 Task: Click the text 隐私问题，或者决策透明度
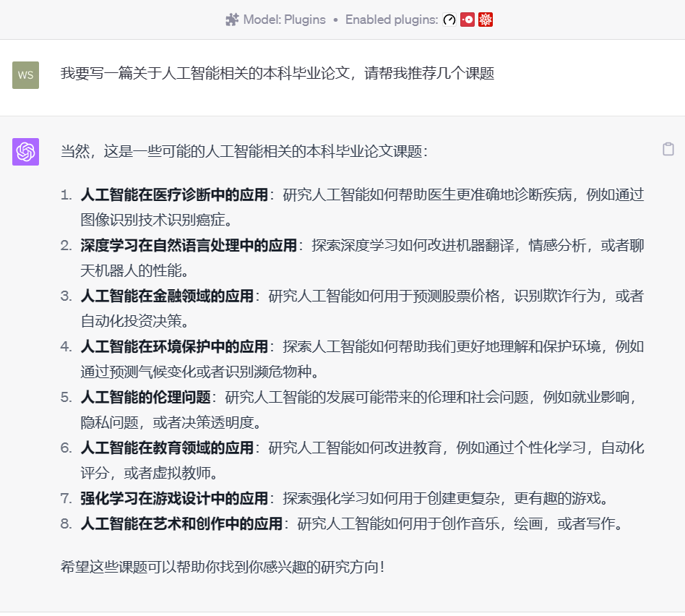pos(167,423)
